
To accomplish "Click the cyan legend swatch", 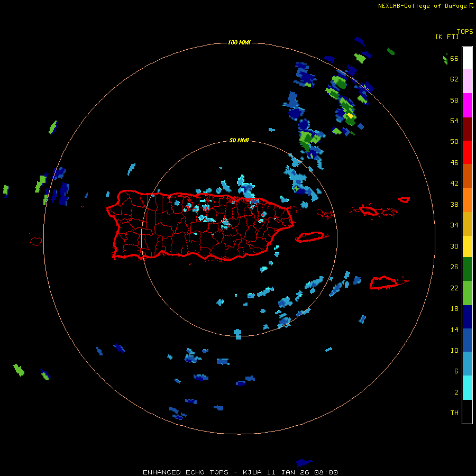I will (x=467, y=388).
